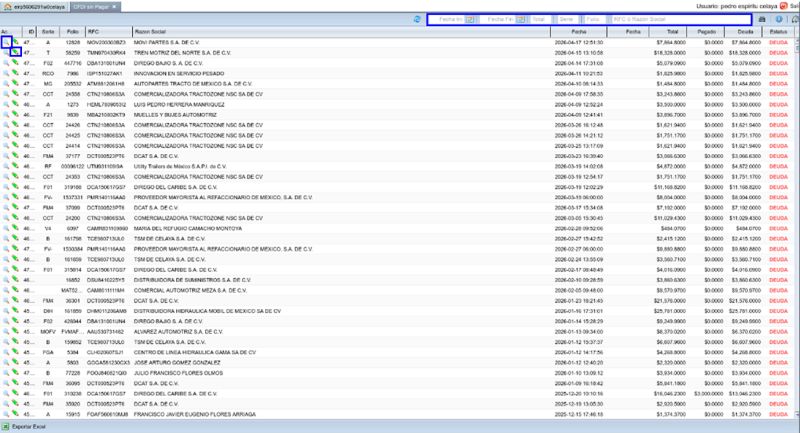Click the Total filter input field
This screenshot has height=433, width=800.
[541, 19]
